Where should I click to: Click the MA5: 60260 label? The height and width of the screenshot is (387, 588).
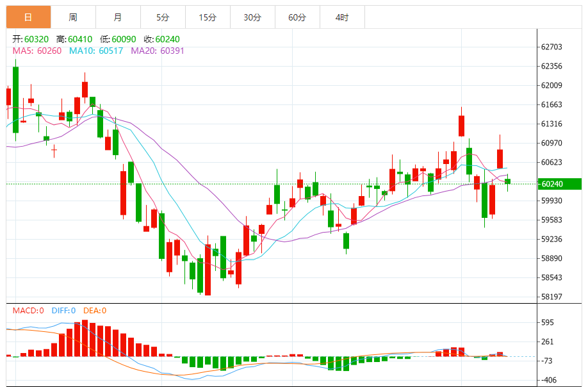(x=37, y=51)
